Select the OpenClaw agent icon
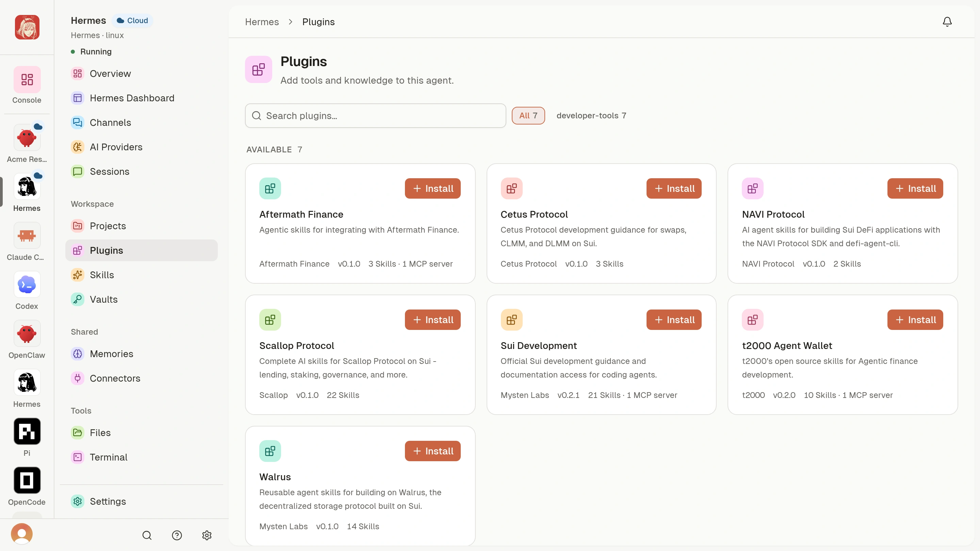980x551 pixels. 27,333
